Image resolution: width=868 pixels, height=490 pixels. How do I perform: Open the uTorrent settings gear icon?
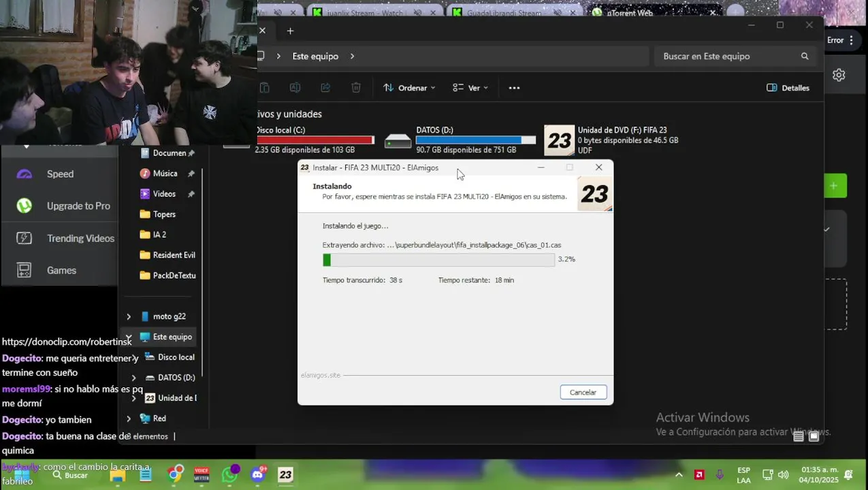tap(839, 75)
